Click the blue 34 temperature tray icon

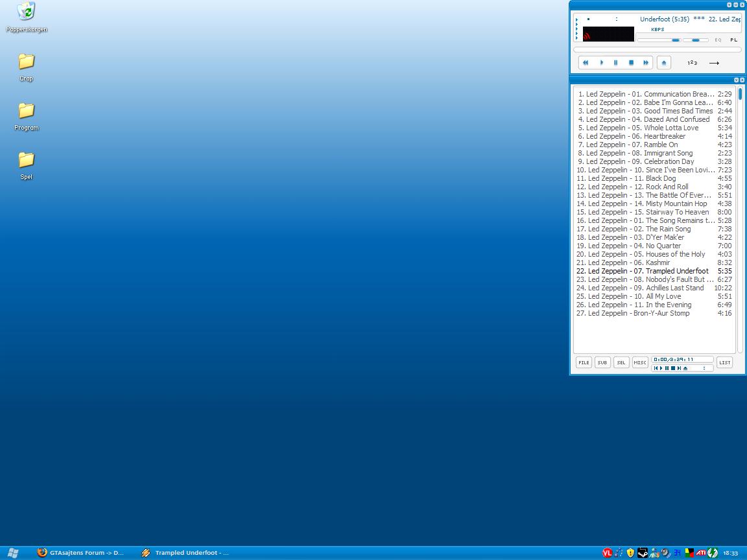677,553
